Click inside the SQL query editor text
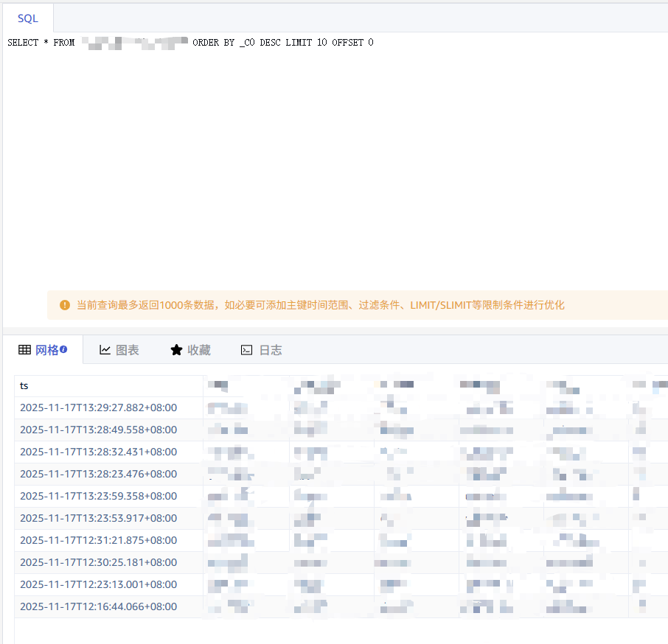Screen dimensions: 668x644 coord(190,43)
